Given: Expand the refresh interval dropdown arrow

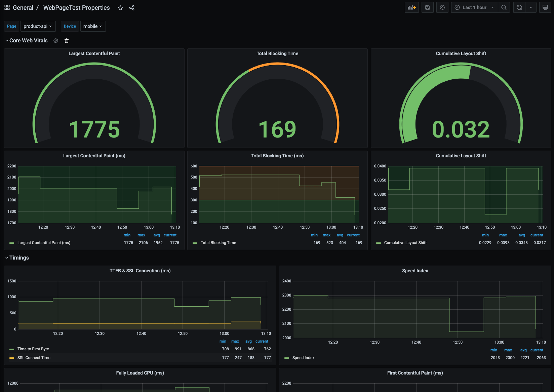Looking at the screenshot, I should 531,7.
